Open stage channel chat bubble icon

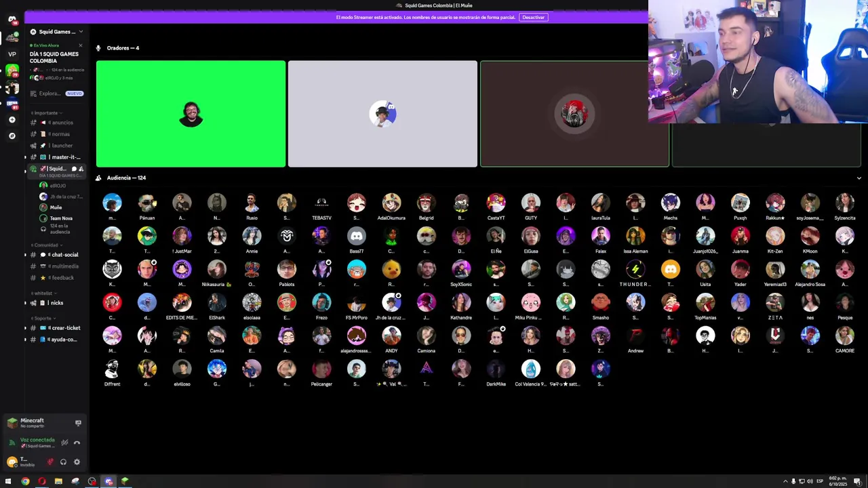coord(73,169)
